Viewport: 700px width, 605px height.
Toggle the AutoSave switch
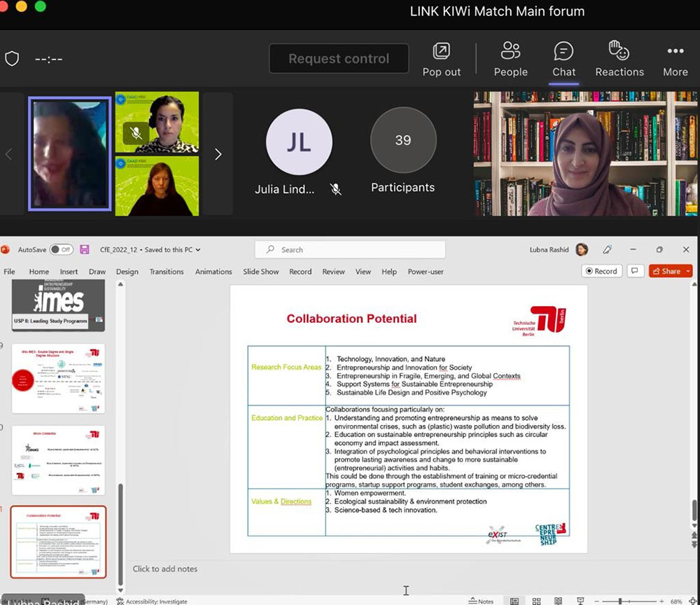(61, 249)
